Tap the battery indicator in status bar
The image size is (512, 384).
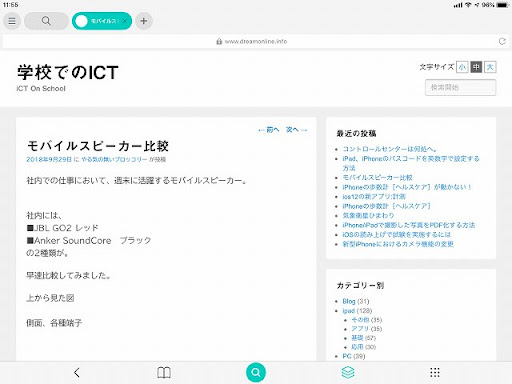502,5
